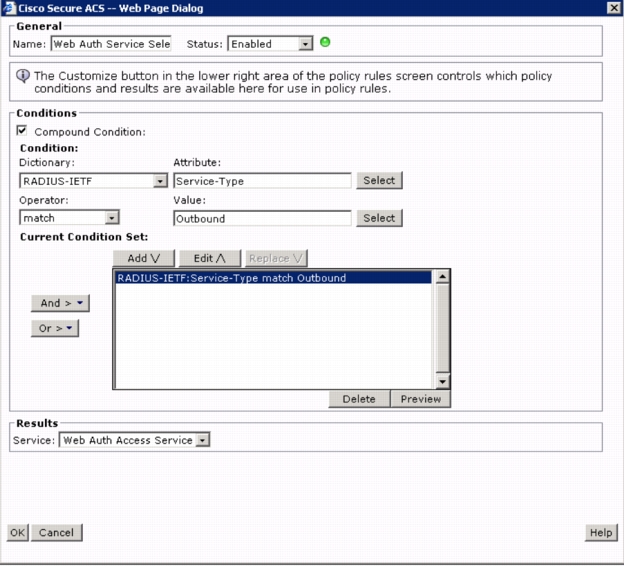626x567 pixels.
Task: Click Select button next to Value field
Action: 379,218
